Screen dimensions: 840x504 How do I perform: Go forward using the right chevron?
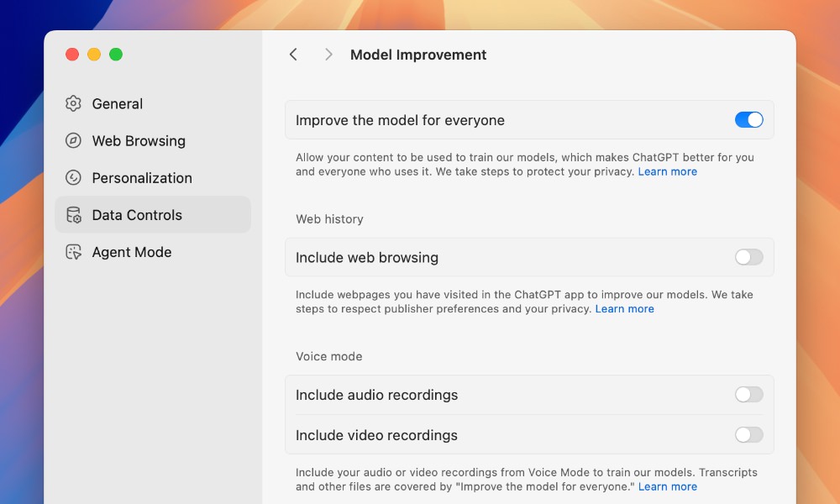(328, 55)
